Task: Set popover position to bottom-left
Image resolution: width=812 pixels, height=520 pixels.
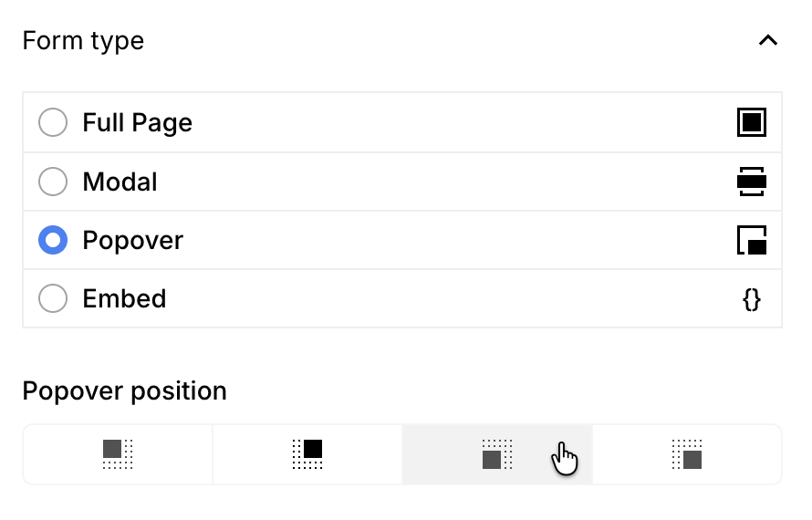Action: coord(497,454)
